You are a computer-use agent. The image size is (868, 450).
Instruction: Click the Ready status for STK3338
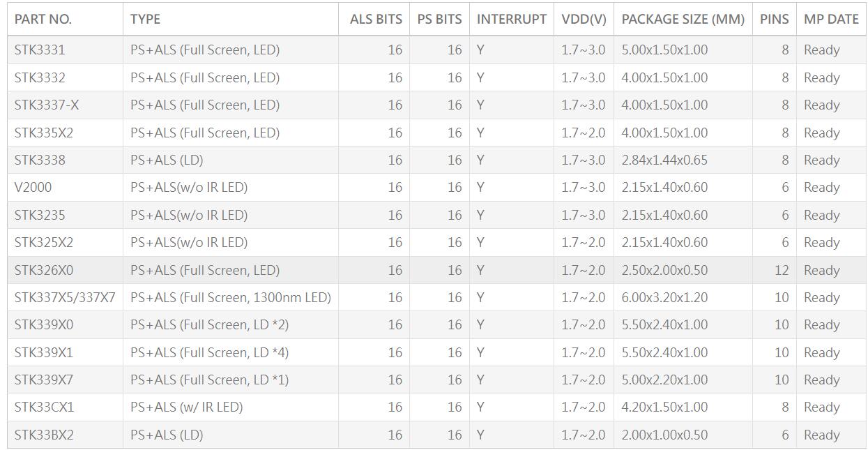[821, 160]
